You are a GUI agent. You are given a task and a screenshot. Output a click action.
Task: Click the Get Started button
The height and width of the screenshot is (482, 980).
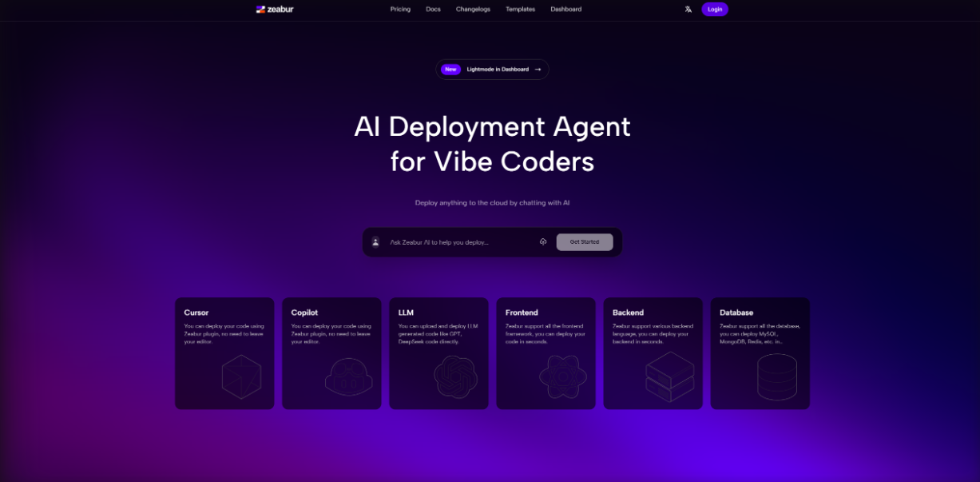coord(585,242)
